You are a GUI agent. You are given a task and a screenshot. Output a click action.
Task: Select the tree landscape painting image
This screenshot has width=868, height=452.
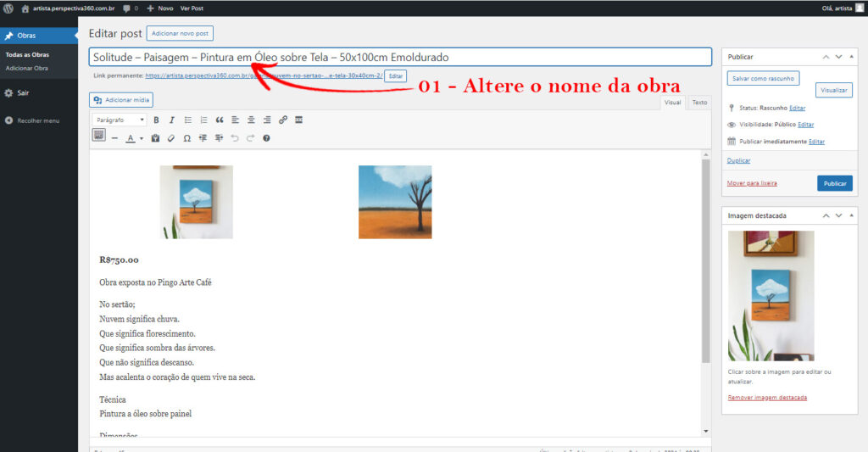point(395,202)
